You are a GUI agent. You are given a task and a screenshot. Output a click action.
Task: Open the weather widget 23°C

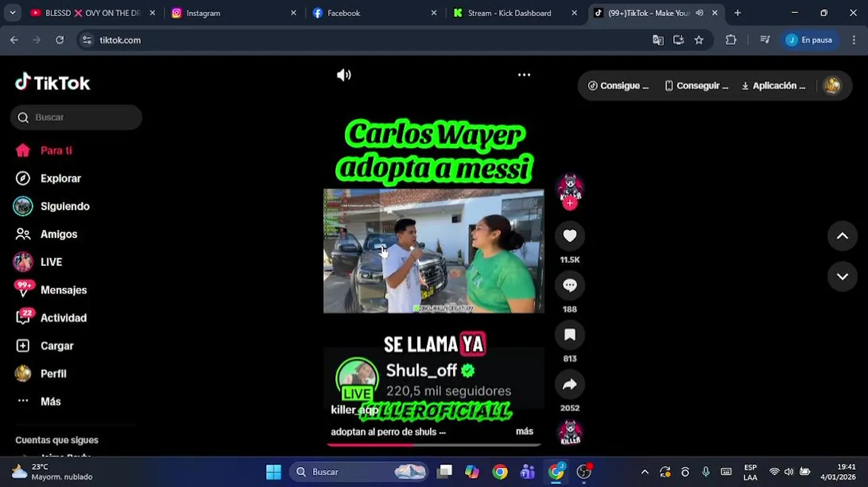[53, 472]
